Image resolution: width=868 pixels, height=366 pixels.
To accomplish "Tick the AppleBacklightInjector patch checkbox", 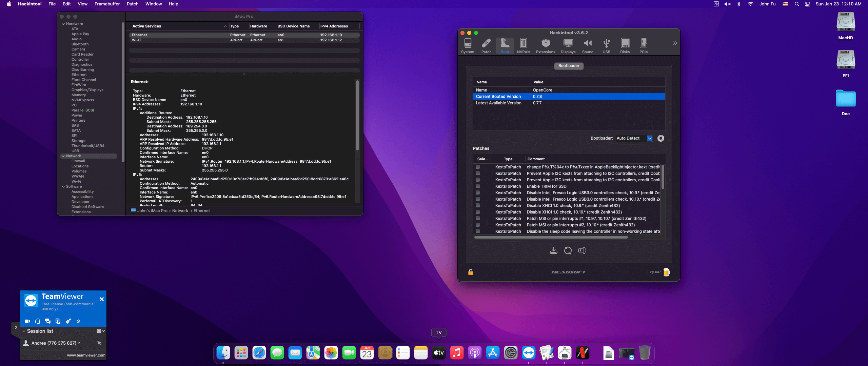I will pyautogui.click(x=478, y=167).
